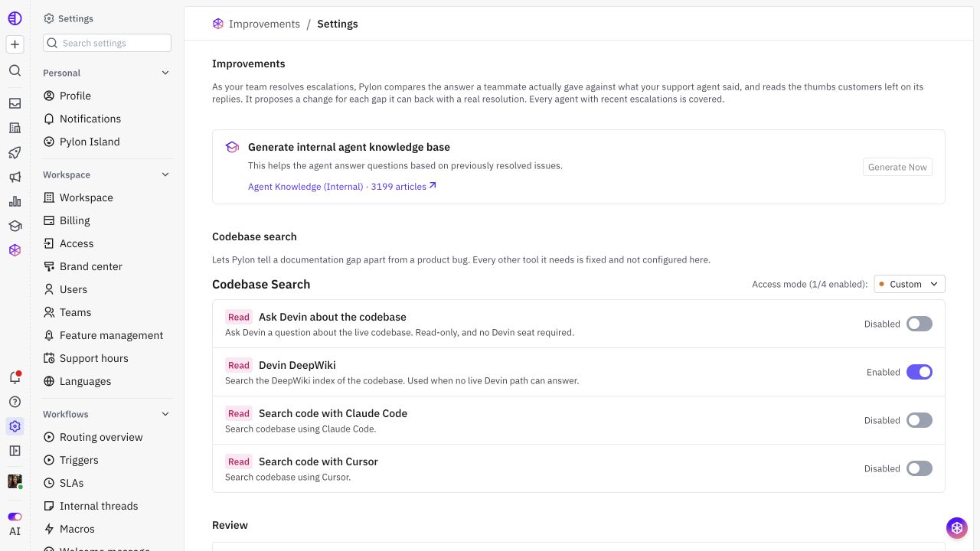Open the inbox tray icon in left rail
The height and width of the screenshot is (551, 980).
[15, 103]
